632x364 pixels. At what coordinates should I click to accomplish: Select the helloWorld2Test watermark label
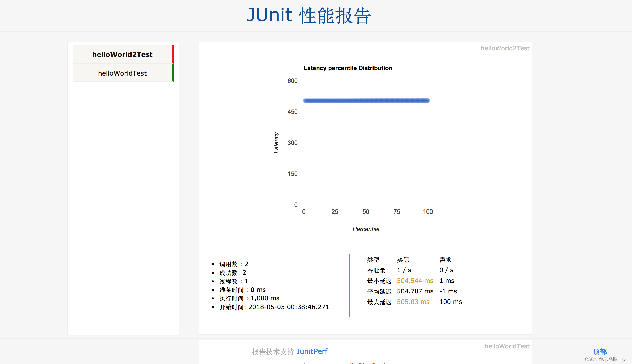point(505,48)
